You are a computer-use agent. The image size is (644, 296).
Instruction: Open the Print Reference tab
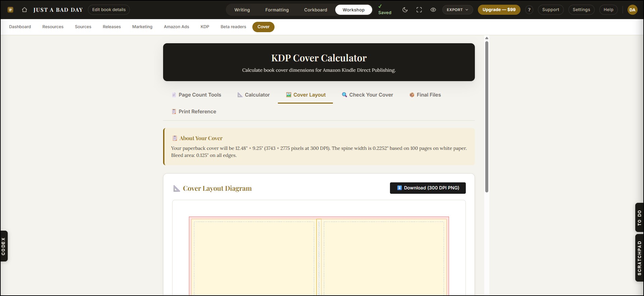[x=194, y=112]
